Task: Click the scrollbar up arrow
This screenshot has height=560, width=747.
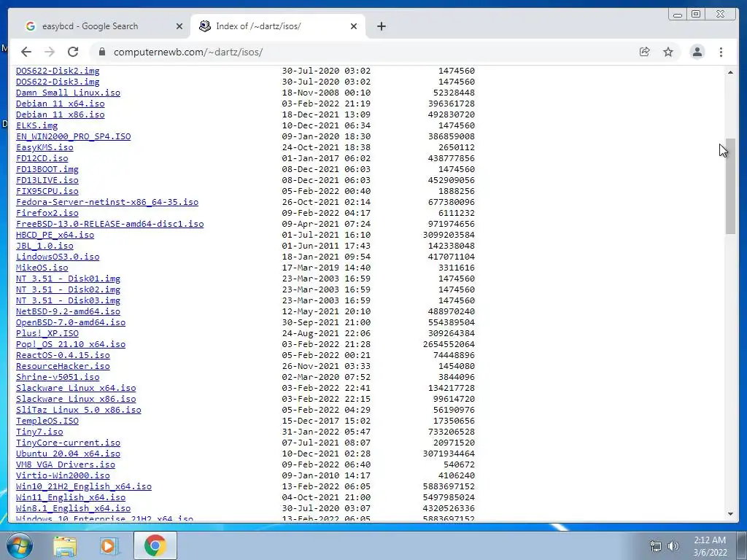Action: coord(730,72)
